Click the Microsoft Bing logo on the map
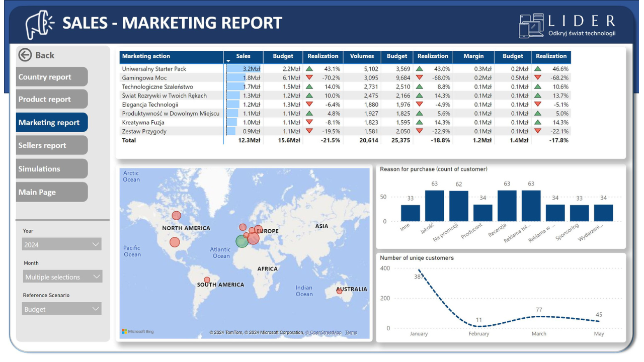644x362 pixels. click(x=138, y=332)
